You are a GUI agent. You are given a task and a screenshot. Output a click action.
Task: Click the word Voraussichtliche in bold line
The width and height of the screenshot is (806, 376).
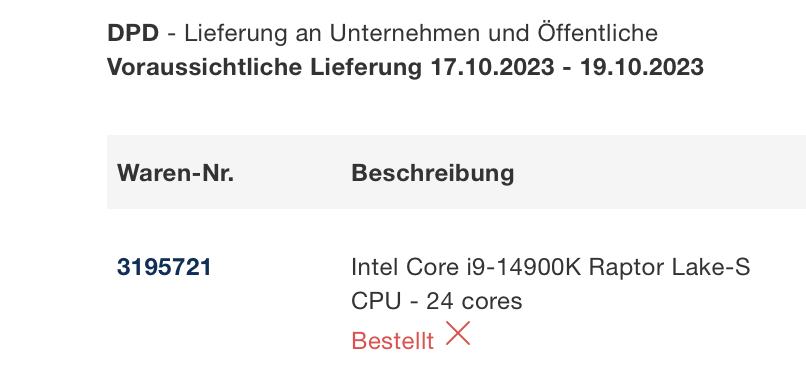pyautogui.click(x=206, y=67)
